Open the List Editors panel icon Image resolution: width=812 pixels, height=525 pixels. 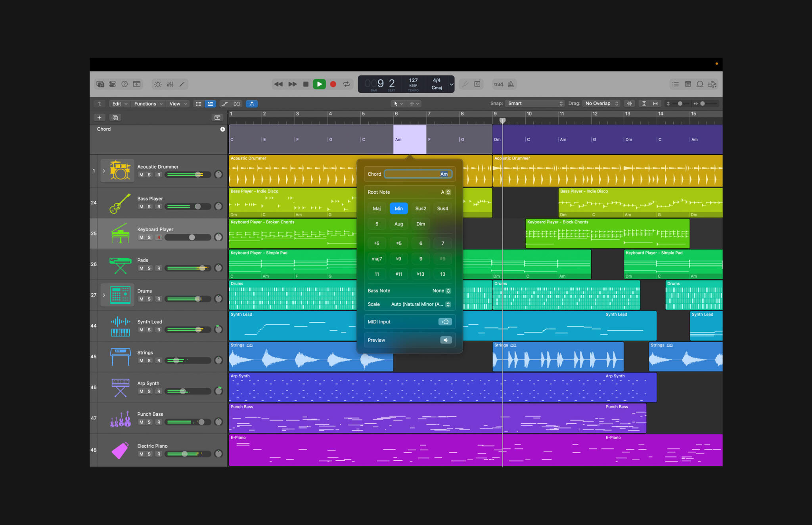click(675, 84)
